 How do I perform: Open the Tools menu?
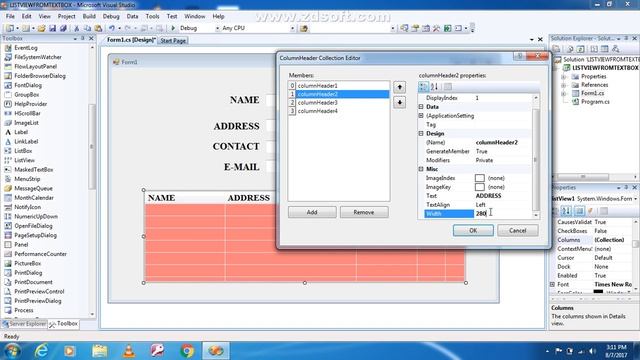152,16
